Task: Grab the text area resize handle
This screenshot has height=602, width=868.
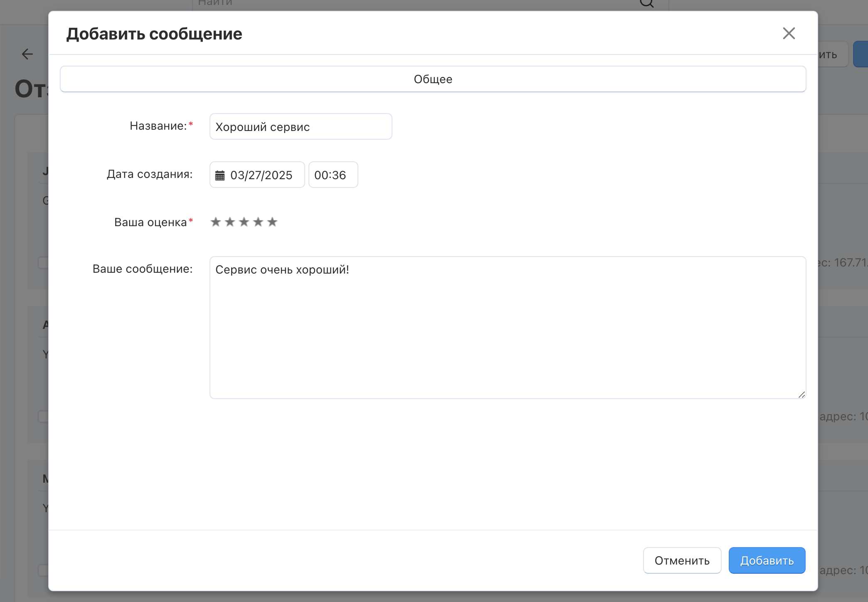Action: [801, 395]
